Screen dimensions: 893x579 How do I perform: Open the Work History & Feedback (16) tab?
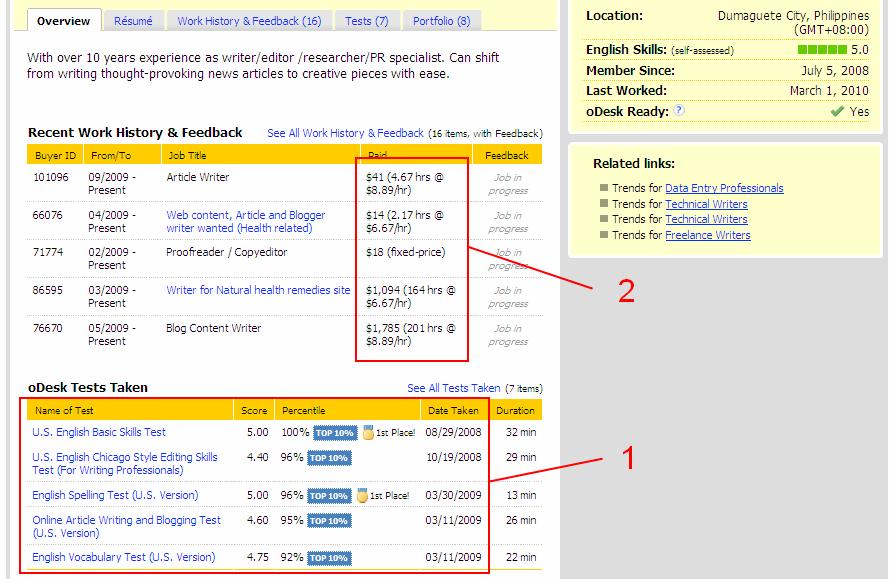(x=249, y=21)
